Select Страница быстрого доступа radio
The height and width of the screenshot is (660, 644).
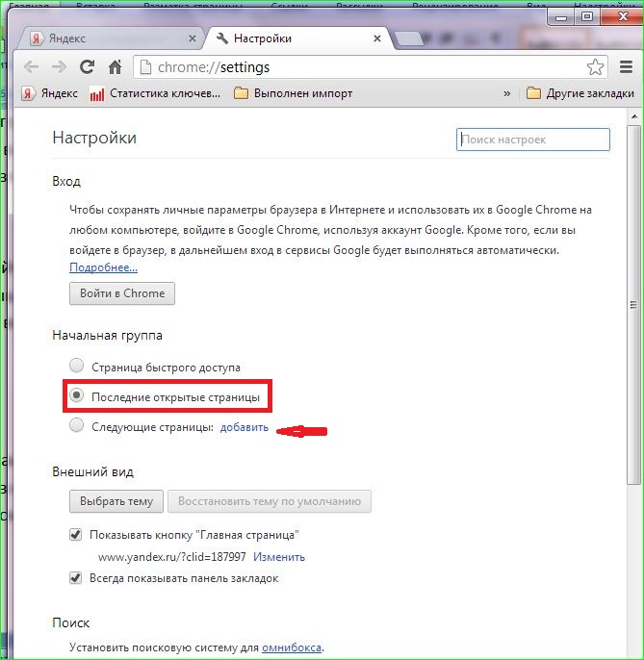pyautogui.click(x=76, y=366)
